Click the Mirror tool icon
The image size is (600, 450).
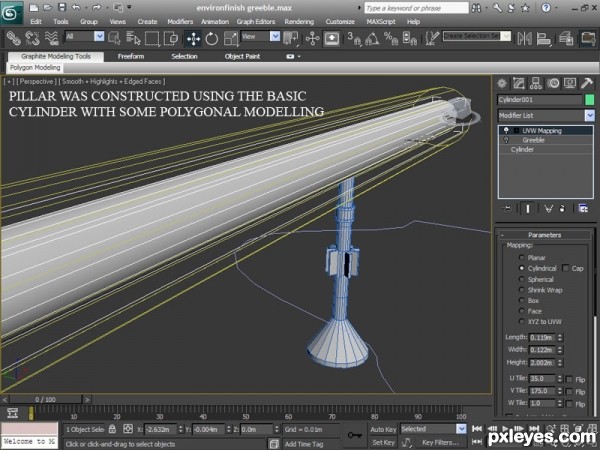(x=524, y=38)
